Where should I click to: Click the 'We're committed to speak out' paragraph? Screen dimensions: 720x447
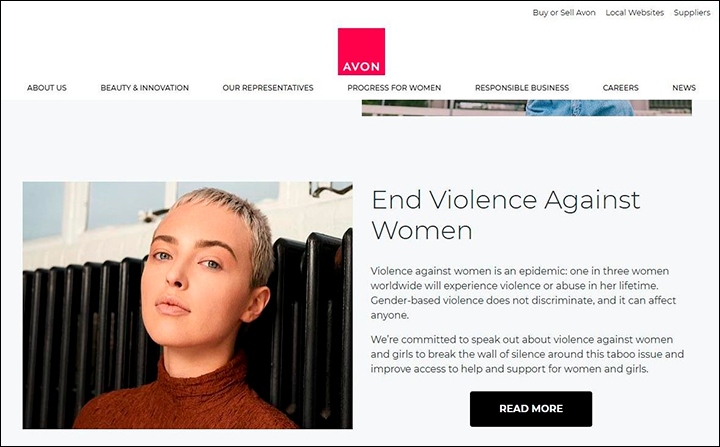click(x=527, y=354)
